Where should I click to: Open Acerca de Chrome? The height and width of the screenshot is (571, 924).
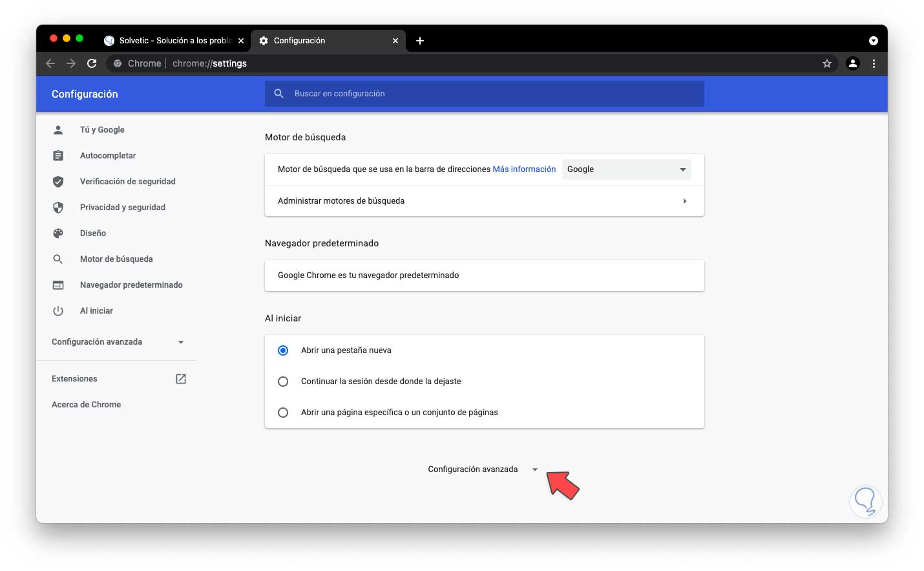(86, 405)
